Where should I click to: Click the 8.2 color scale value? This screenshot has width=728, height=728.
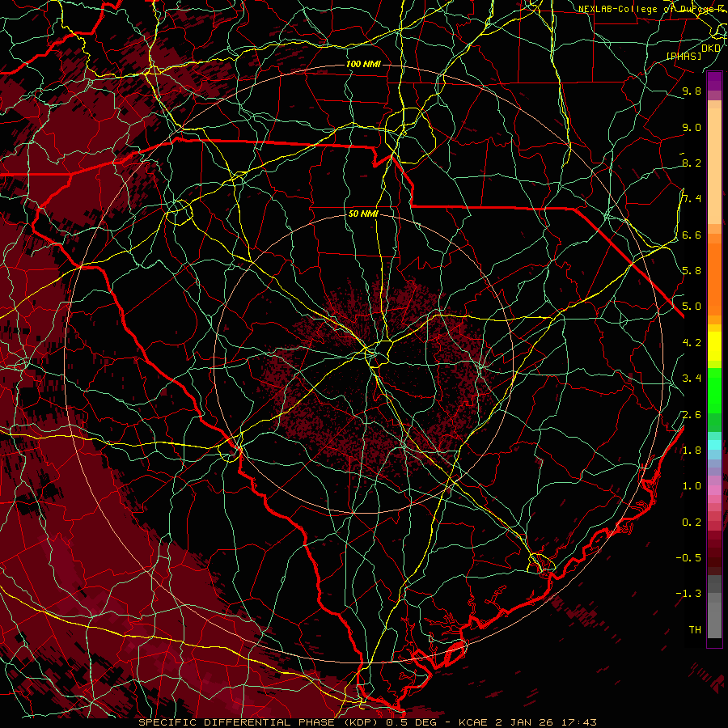692,163
